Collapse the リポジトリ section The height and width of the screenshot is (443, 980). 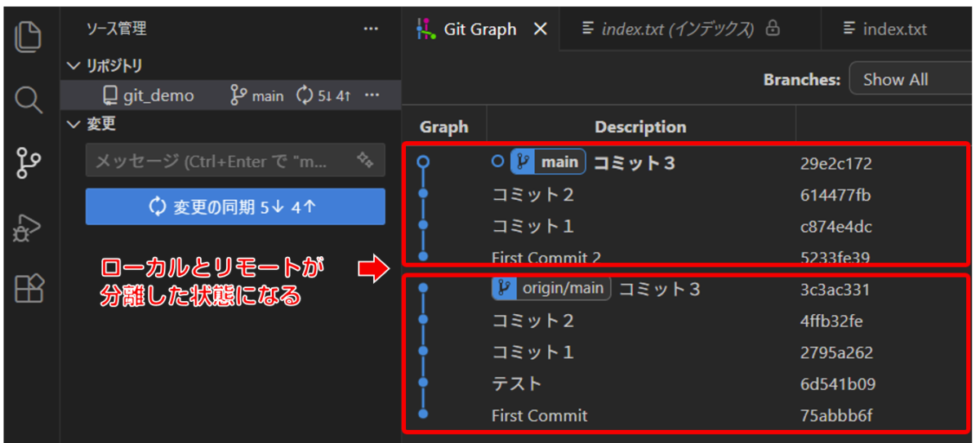click(75, 65)
